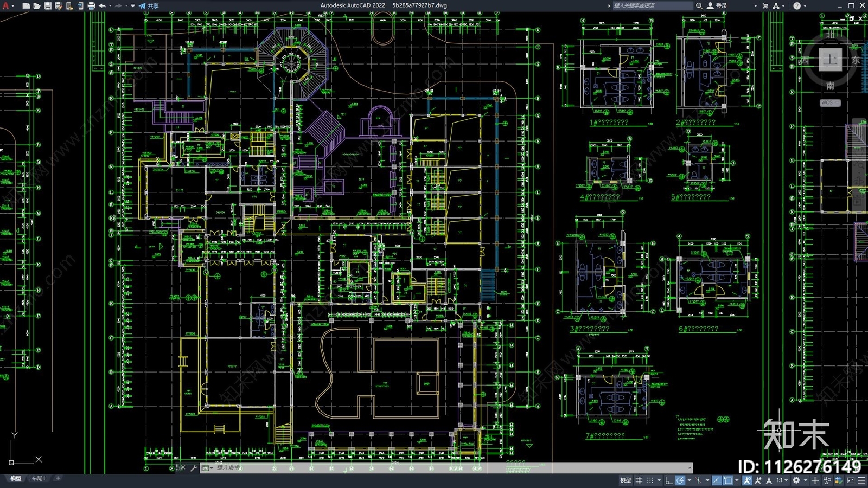Toggle ortho mode in the status bar
Screen dimensions: 868x488
click(669, 480)
